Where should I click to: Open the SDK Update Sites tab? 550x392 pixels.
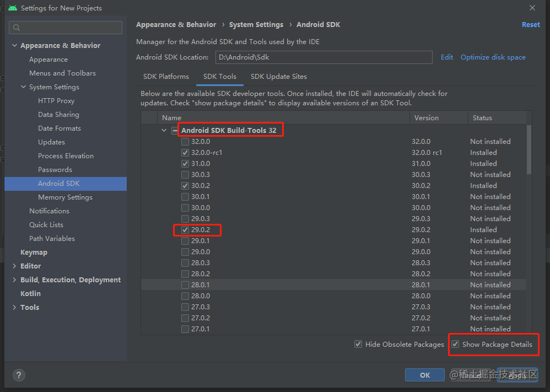(279, 77)
